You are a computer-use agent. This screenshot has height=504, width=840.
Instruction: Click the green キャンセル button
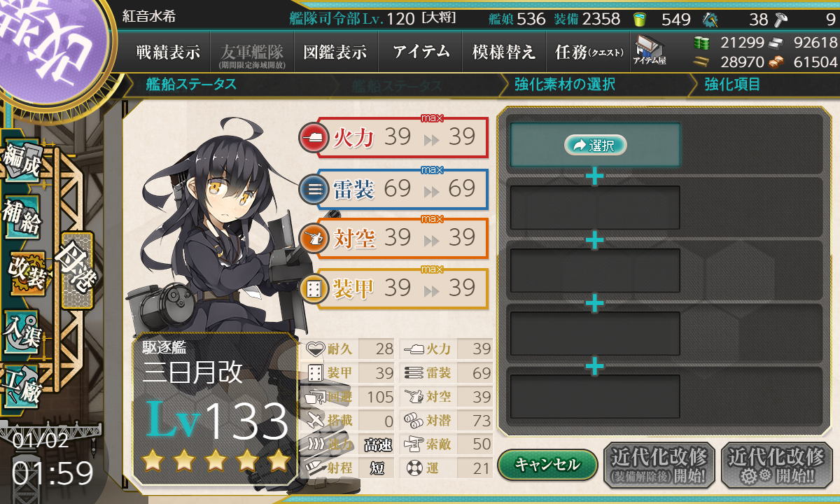coord(547,464)
